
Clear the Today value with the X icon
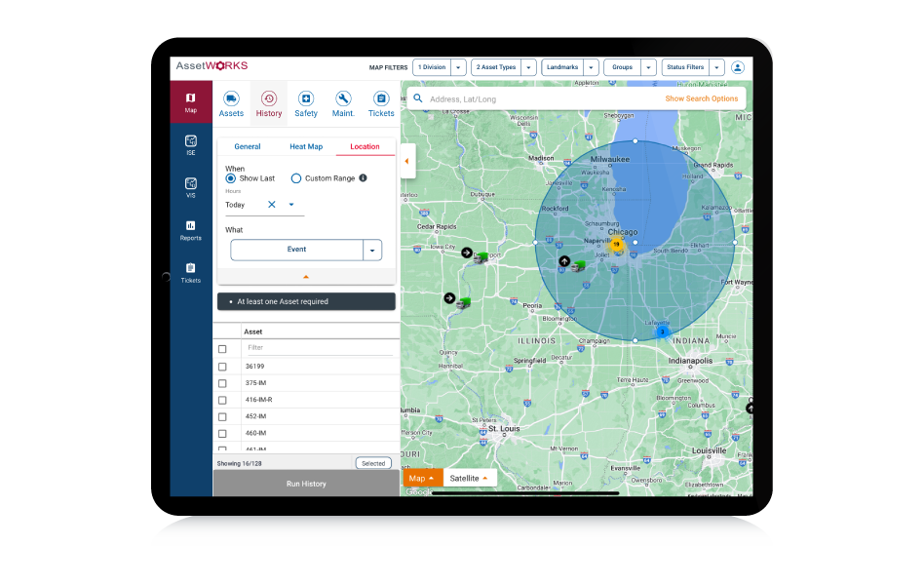tap(272, 204)
